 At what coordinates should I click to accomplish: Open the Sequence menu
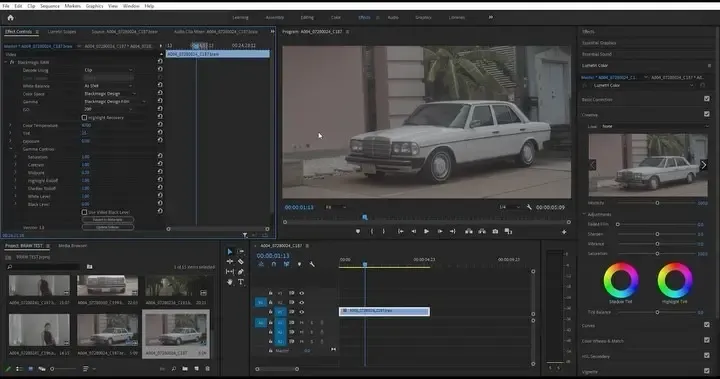pyautogui.click(x=50, y=6)
